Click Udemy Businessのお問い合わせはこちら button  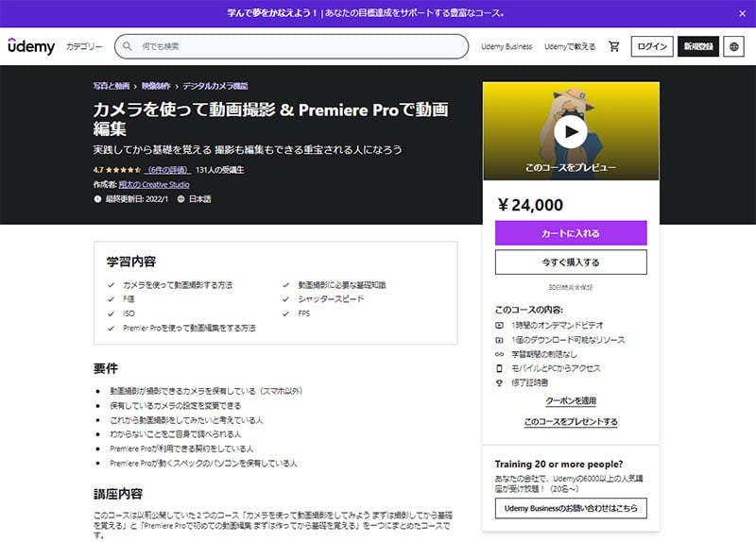tap(571, 508)
